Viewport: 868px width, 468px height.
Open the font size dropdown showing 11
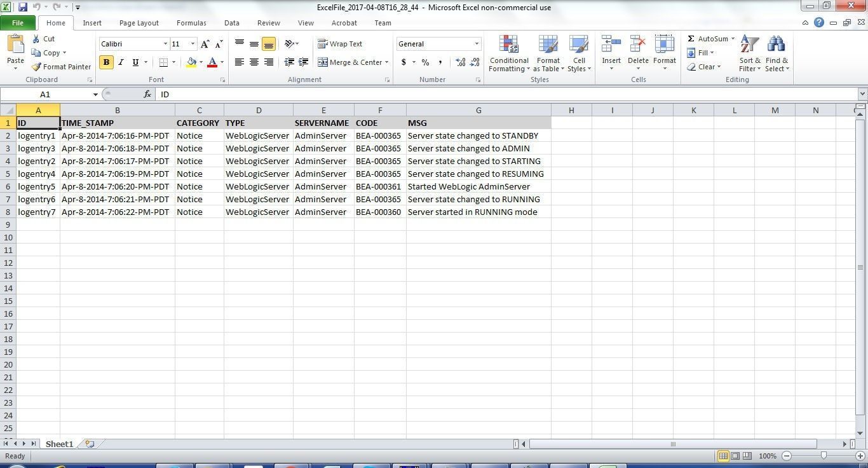coord(193,44)
